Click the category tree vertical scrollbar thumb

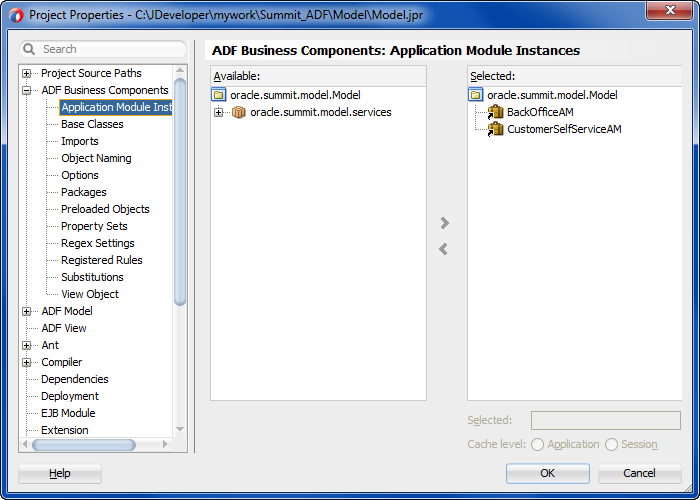pos(180,192)
